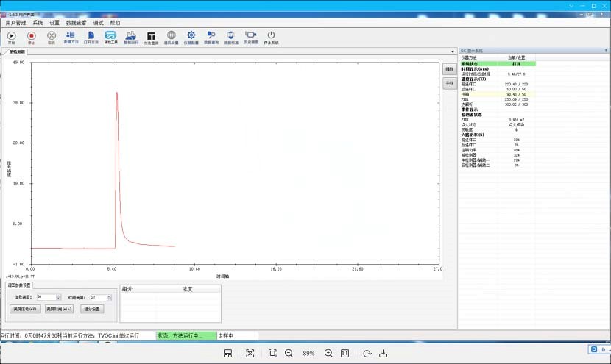Open the 历史谱图 toolbar icon
The width and height of the screenshot is (611, 364).
tap(251, 35)
